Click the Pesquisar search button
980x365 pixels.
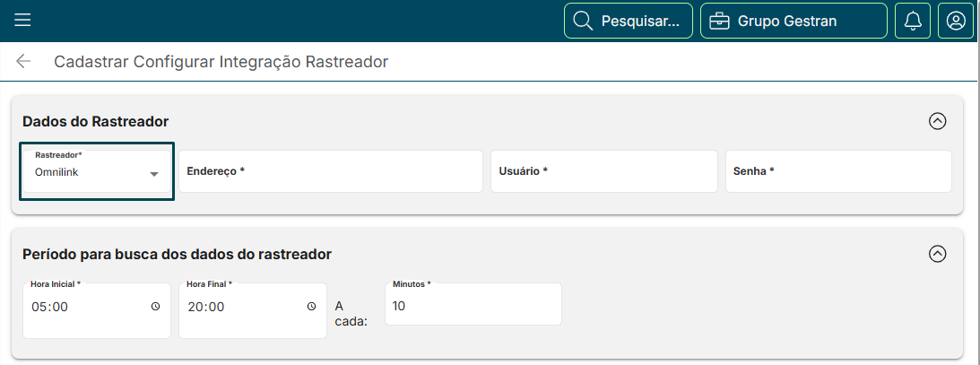point(628,21)
